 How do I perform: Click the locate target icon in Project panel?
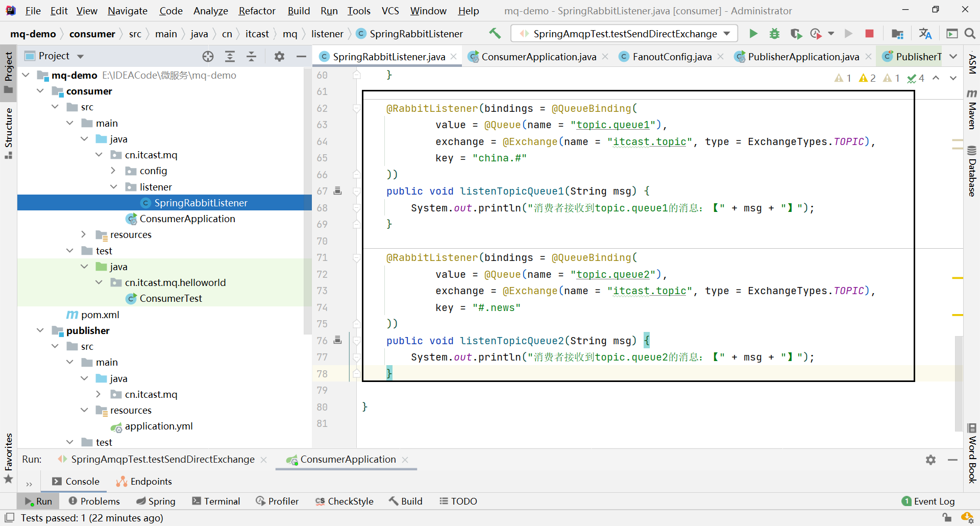[208, 56]
